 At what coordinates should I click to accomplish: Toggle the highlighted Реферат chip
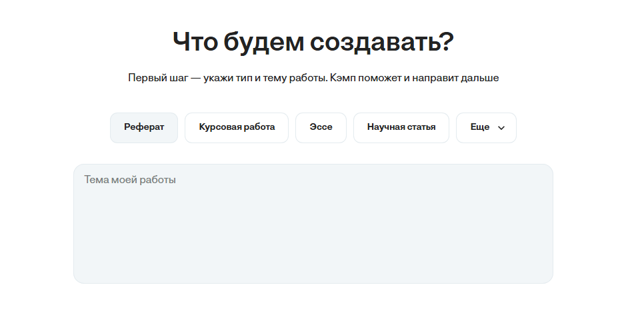click(x=144, y=127)
